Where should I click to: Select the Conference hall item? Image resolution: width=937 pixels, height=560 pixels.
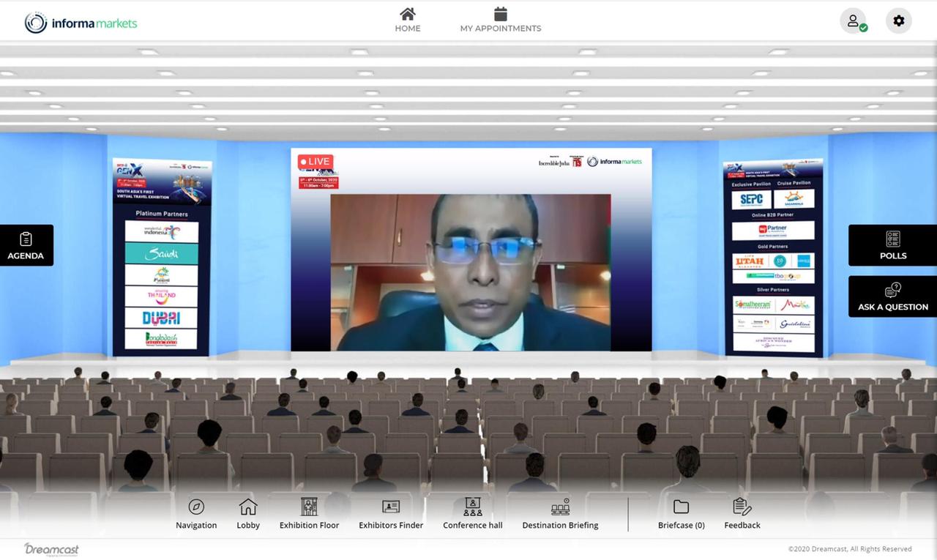(473, 513)
